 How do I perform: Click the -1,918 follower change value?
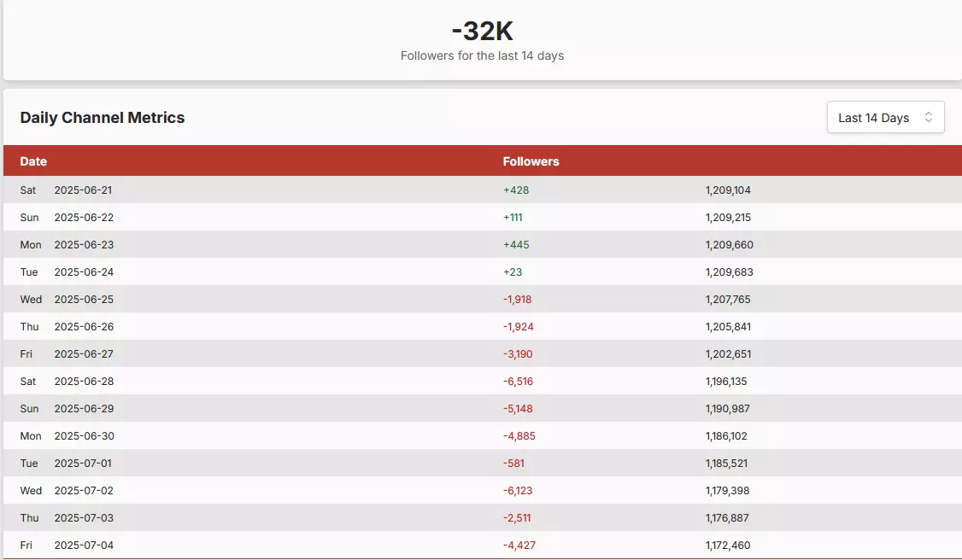tap(517, 300)
